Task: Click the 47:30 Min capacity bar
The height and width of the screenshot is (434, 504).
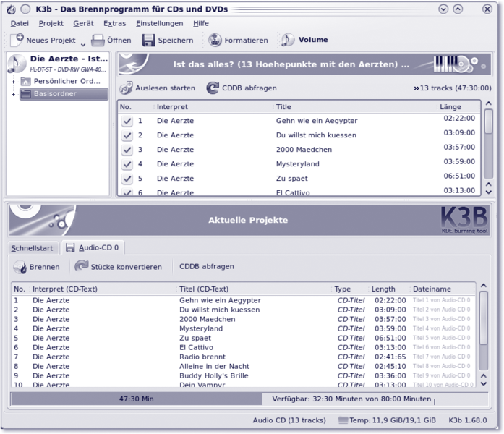Action: click(x=137, y=399)
